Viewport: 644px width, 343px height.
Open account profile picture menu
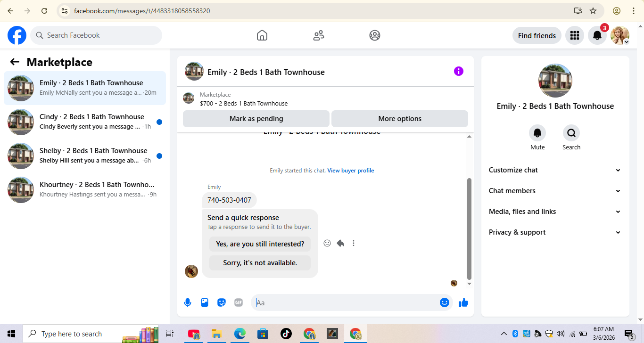click(x=620, y=35)
